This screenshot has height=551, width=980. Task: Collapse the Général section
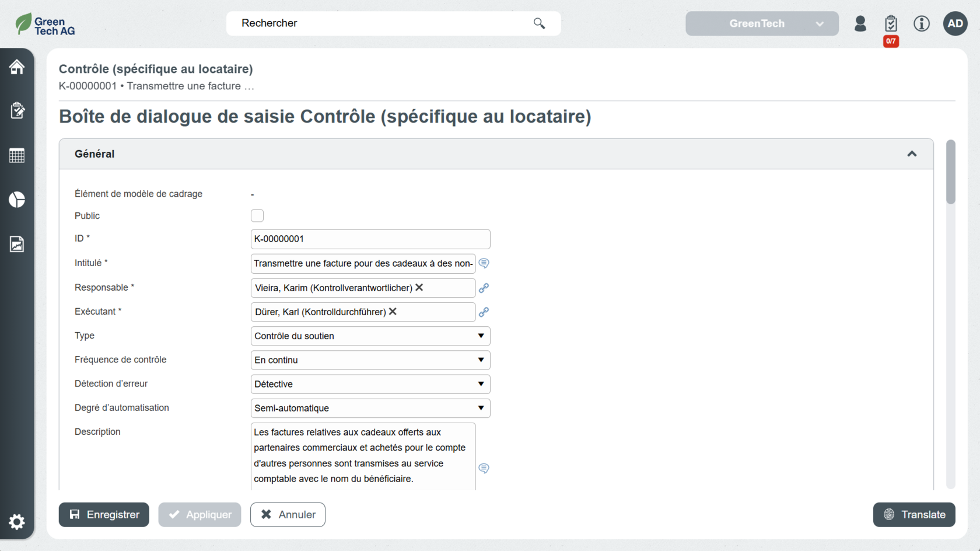[x=911, y=154]
